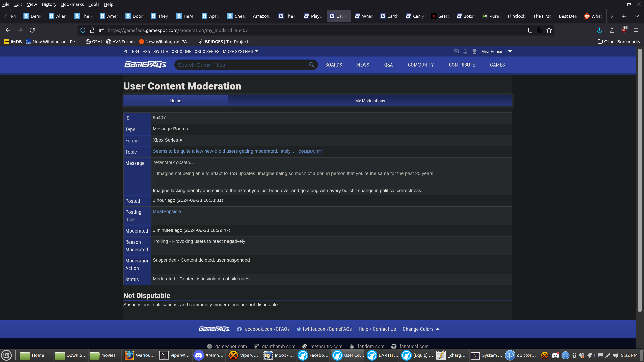
Task: Click the tracking protection shield icon
Action: [83, 30]
